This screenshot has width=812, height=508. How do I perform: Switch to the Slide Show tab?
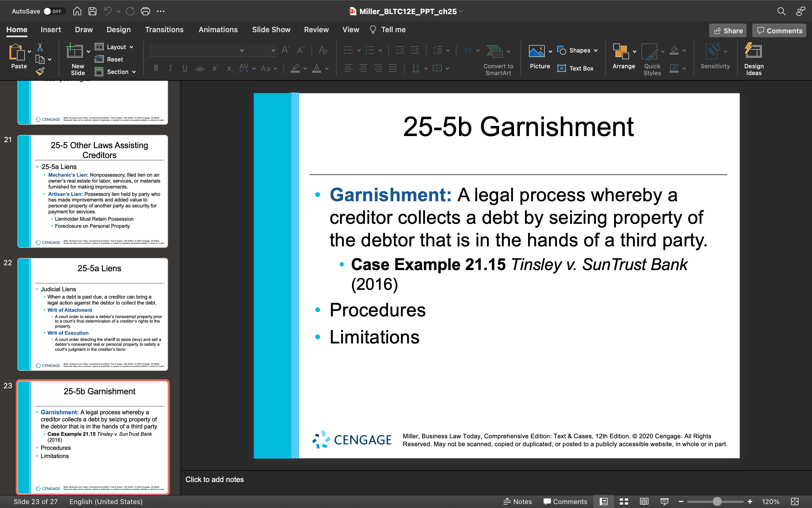click(271, 30)
